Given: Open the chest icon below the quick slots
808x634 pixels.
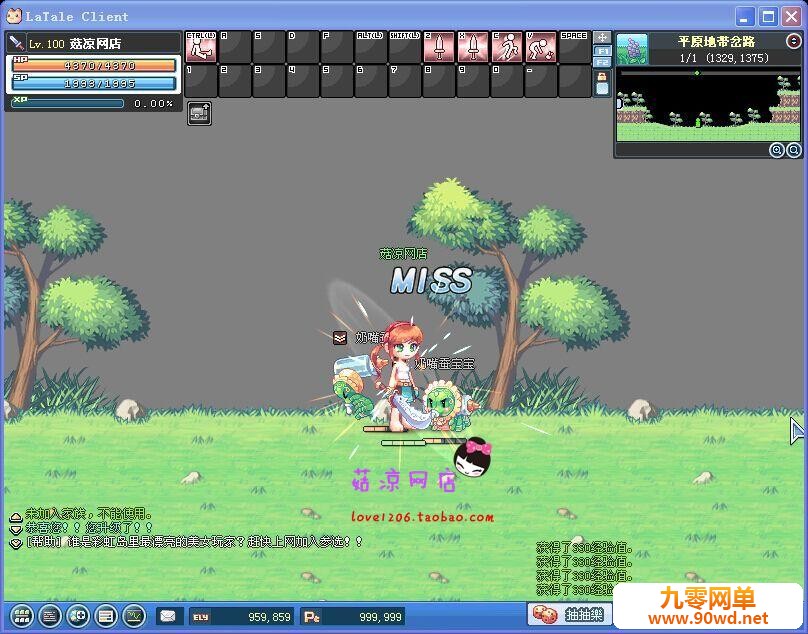Looking at the screenshot, I should tap(199, 113).
